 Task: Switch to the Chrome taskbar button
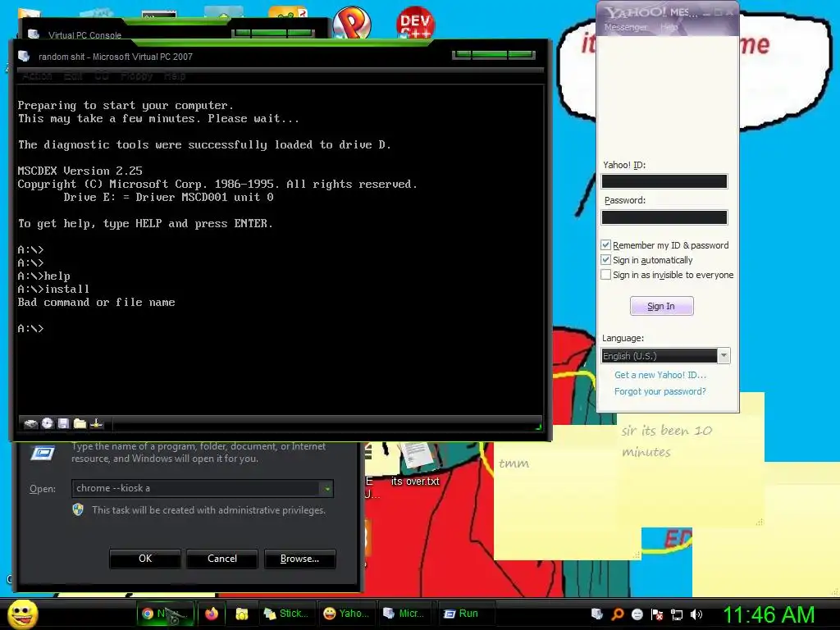(x=164, y=614)
